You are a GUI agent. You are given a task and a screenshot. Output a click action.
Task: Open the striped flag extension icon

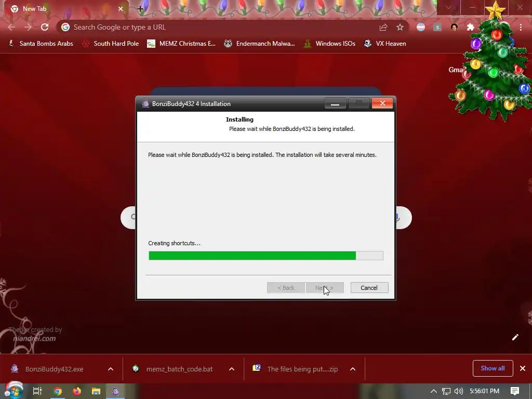pyautogui.click(x=421, y=27)
